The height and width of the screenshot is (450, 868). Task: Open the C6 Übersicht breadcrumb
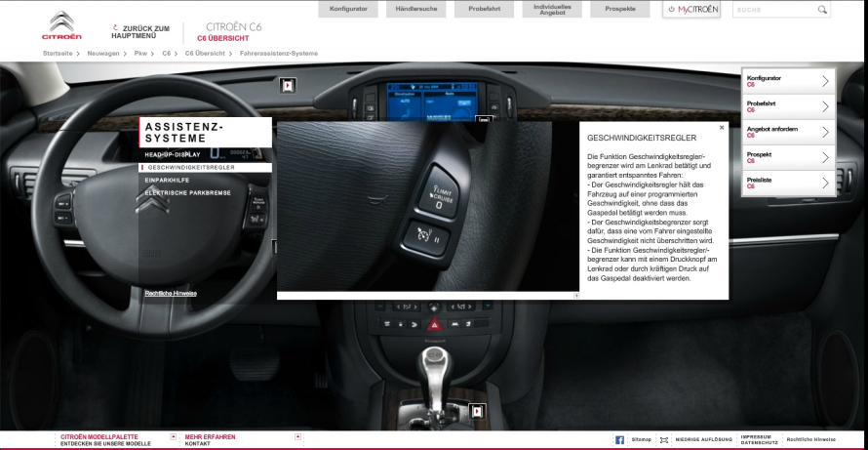tap(205, 54)
